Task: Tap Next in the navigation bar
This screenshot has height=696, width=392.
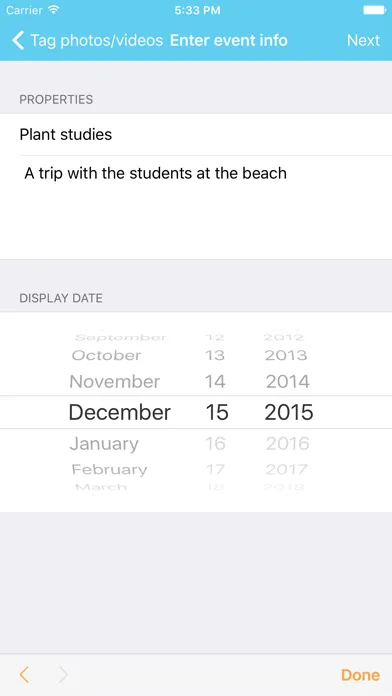Action: [x=364, y=40]
